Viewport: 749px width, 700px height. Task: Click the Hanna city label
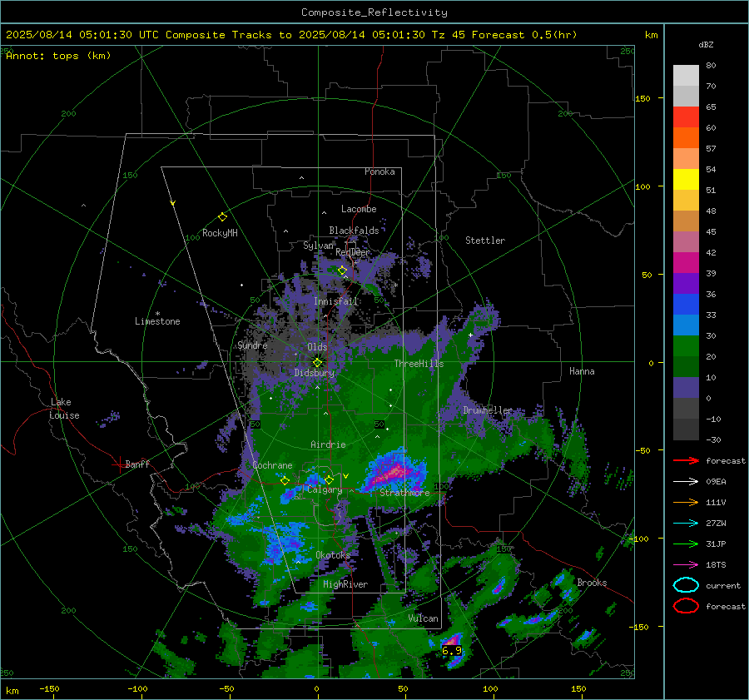click(582, 371)
